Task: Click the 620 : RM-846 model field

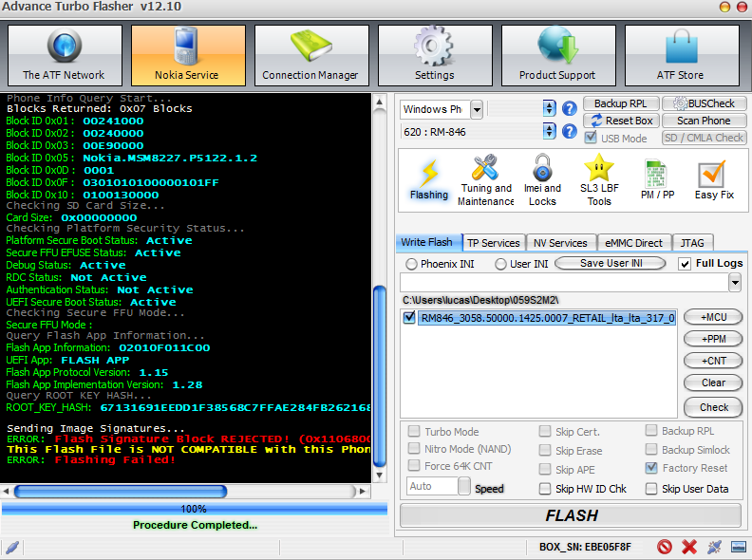Action: point(472,132)
